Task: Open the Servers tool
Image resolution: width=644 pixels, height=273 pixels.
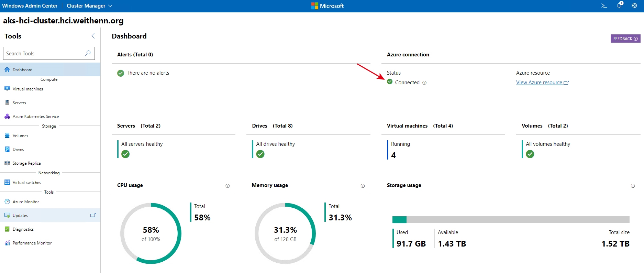Action: 50,102
